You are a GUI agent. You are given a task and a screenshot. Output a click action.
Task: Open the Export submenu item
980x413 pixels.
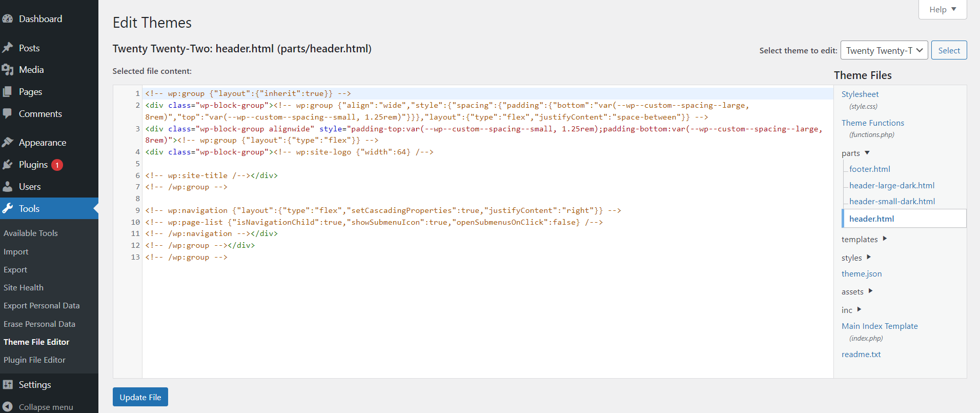[x=15, y=269]
